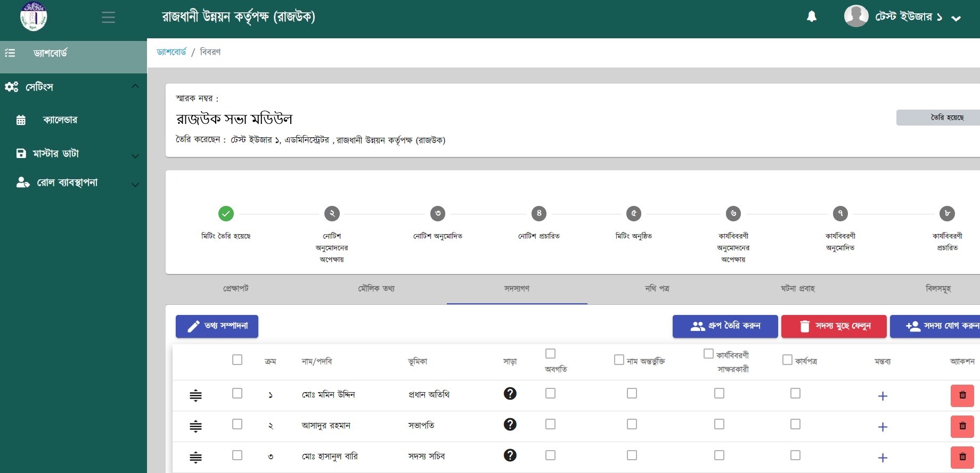Click step ৭ কার্যবিবরণী অনুমোদিত circle
This screenshot has width=980, height=473.
point(840,214)
